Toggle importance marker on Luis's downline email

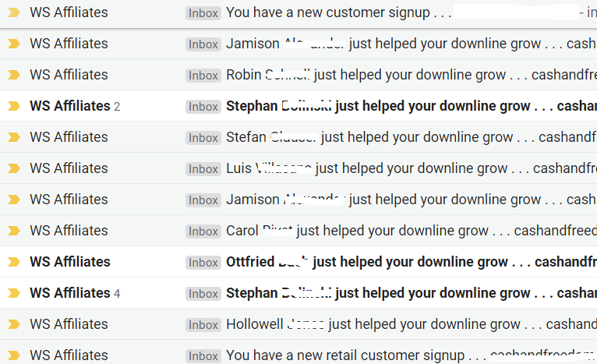tap(14, 168)
